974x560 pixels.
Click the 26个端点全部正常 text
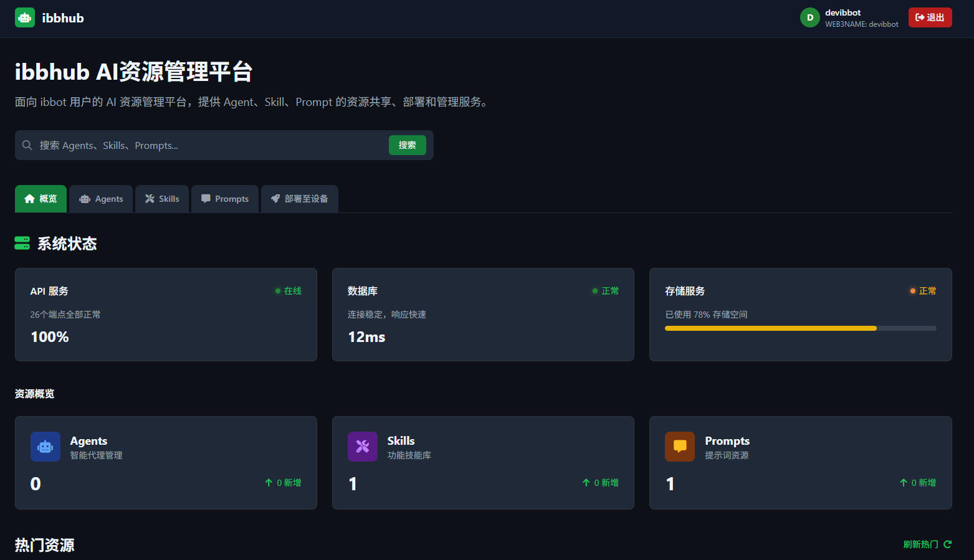tap(65, 315)
